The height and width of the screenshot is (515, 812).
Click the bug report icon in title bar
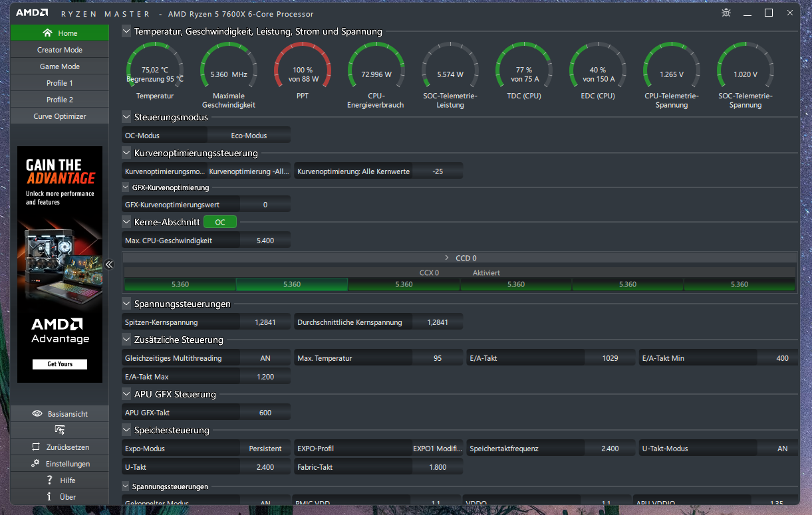(726, 13)
